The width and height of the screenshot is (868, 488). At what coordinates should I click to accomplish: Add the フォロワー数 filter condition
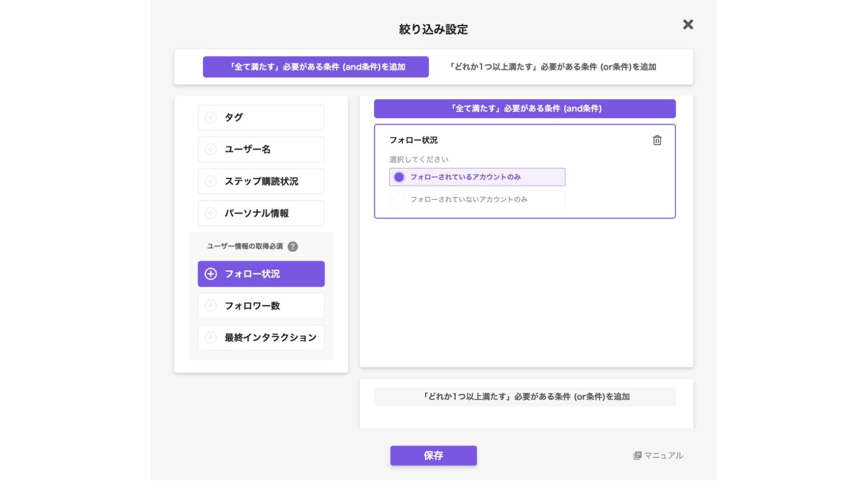261,306
